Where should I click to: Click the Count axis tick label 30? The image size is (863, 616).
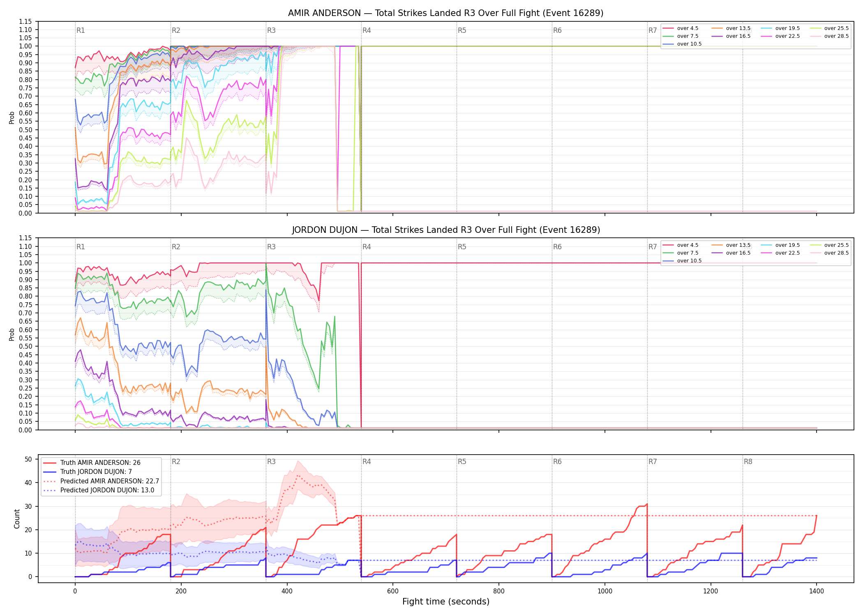tap(28, 506)
